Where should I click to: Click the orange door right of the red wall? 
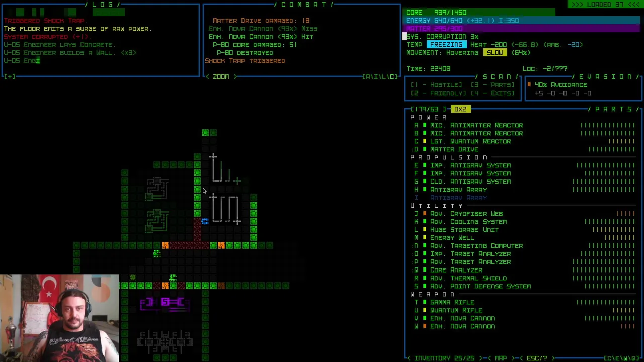coord(221,245)
